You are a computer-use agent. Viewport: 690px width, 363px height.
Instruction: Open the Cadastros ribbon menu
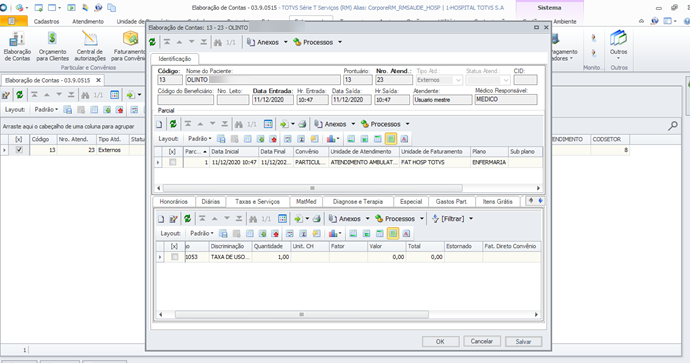[46, 22]
